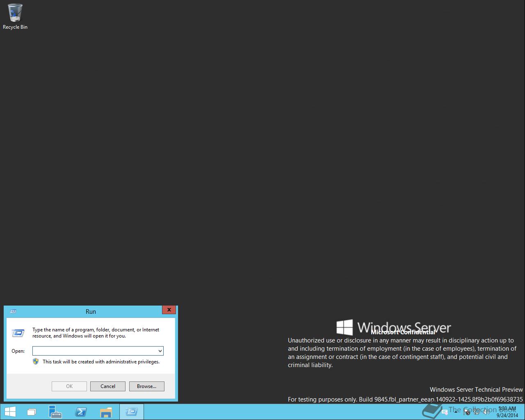This screenshot has width=525, height=420.
Task: Click 'Windows Server Technical Preview' watermark text
Action: click(476, 390)
